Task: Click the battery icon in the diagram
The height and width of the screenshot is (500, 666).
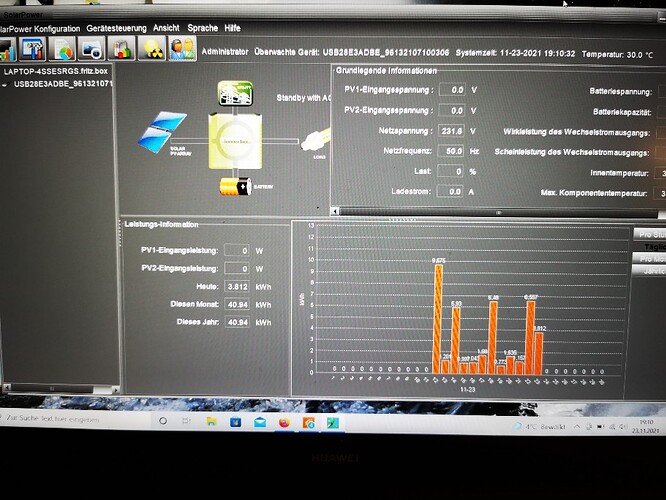Action: [236, 186]
